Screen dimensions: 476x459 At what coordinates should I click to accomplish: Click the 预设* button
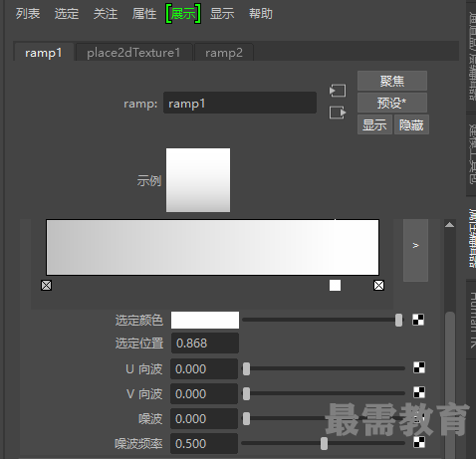click(392, 103)
